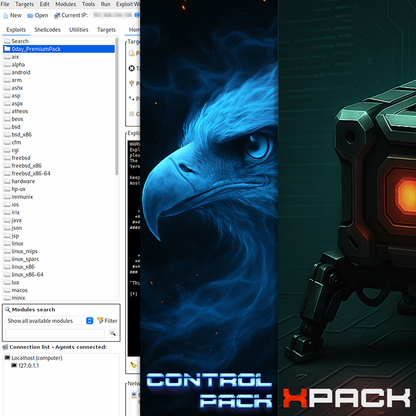Select the ios folder

15,205
